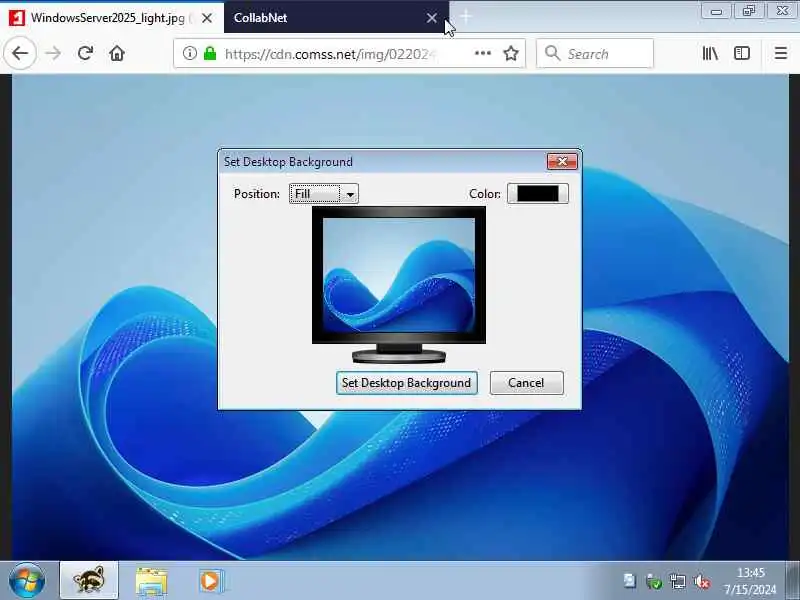Close the Set Desktop Background dialog
This screenshot has width=800, height=600.
(562, 162)
